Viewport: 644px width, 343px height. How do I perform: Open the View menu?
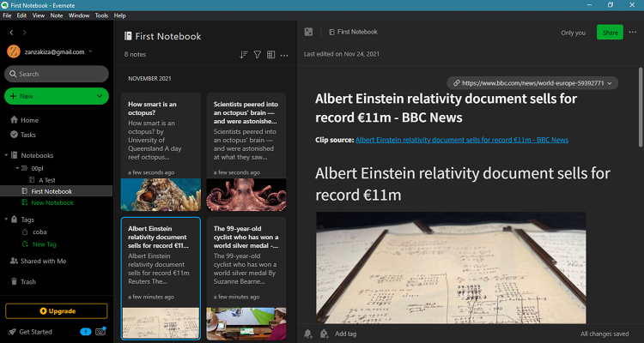point(39,15)
